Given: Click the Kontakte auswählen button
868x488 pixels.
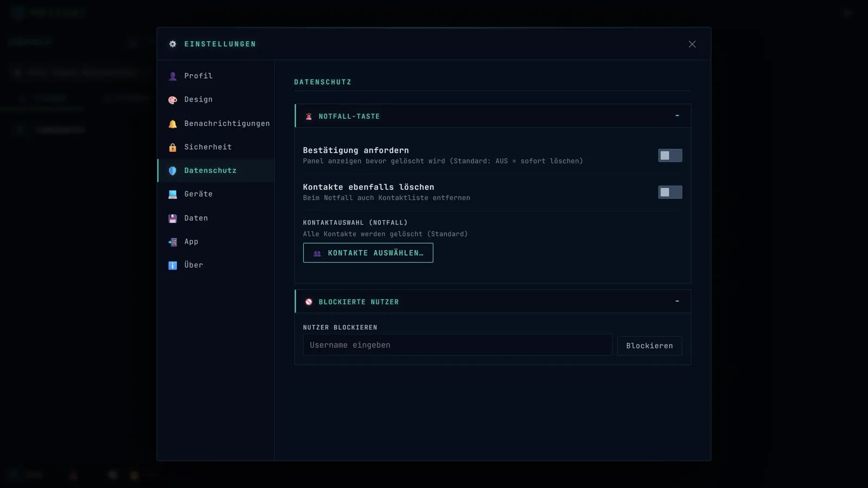Looking at the screenshot, I should 368,253.
